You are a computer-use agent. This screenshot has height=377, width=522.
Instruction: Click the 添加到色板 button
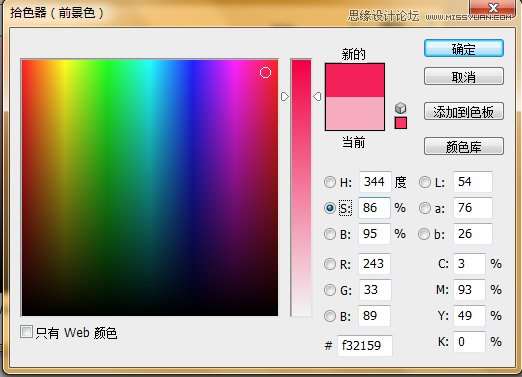[464, 112]
